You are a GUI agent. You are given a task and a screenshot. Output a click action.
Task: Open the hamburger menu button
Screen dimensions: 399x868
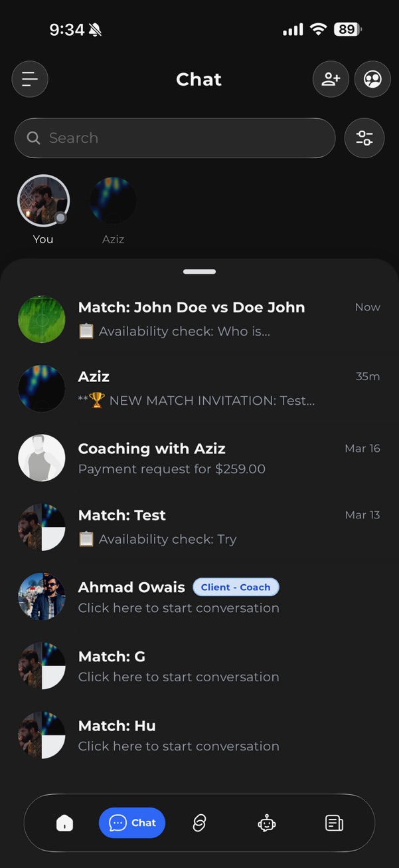coord(30,79)
